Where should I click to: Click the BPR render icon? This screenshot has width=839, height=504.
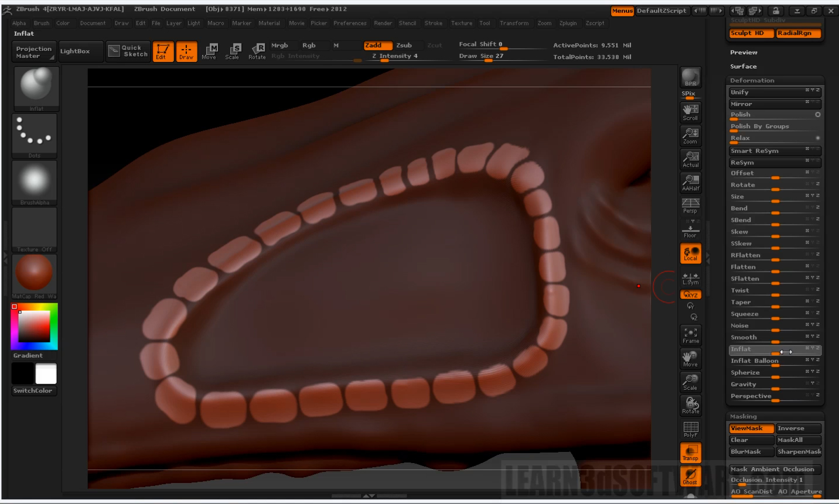pyautogui.click(x=690, y=77)
